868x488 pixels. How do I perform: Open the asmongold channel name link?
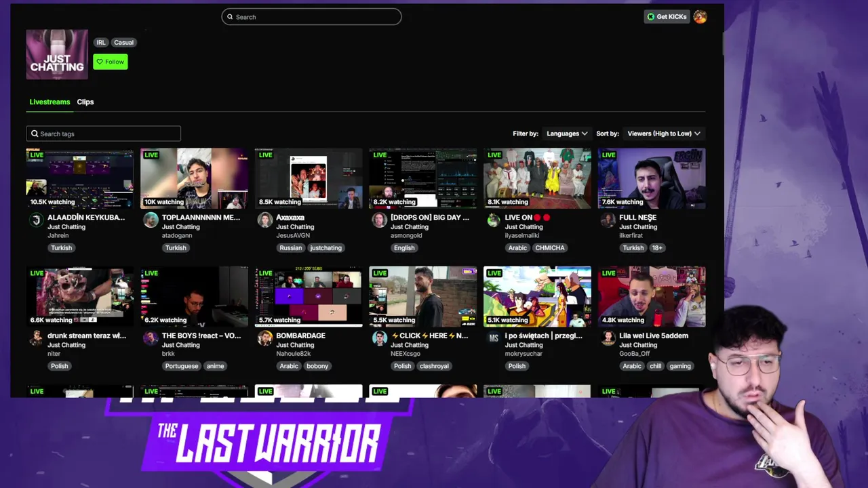[x=406, y=236]
